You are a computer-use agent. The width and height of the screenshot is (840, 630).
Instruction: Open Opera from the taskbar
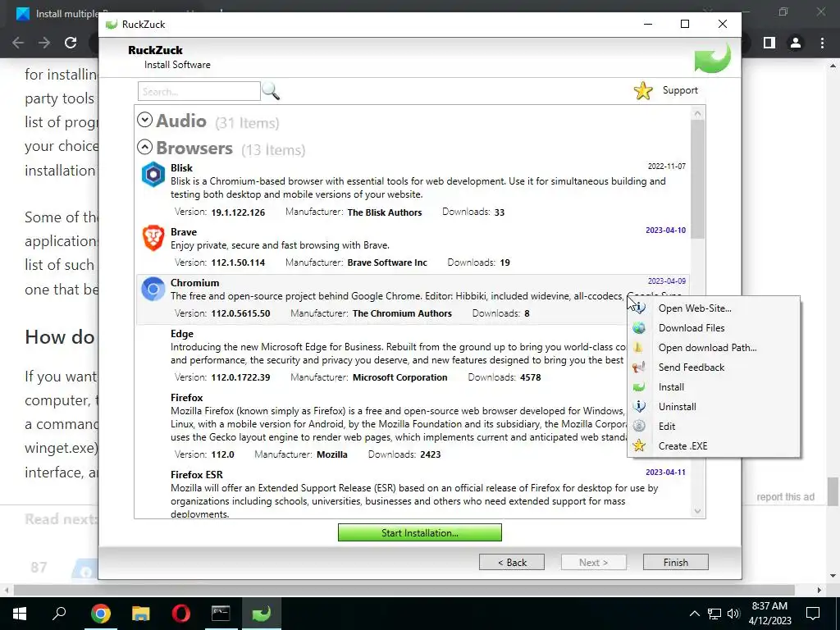pyautogui.click(x=180, y=614)
